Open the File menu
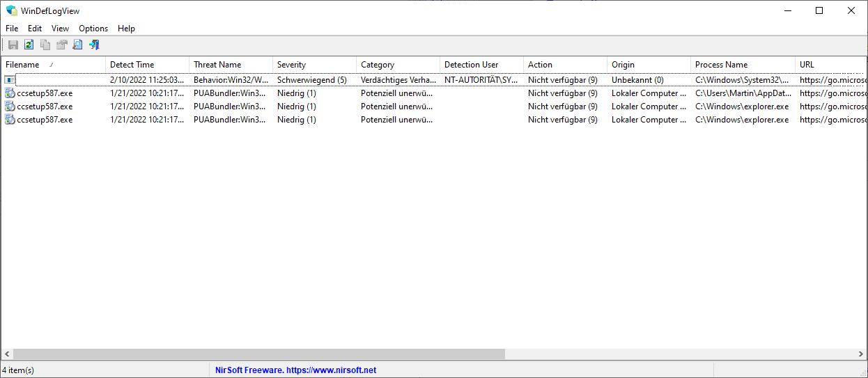Viewport: 868px width, 378px height. click(x=12, y=29)
